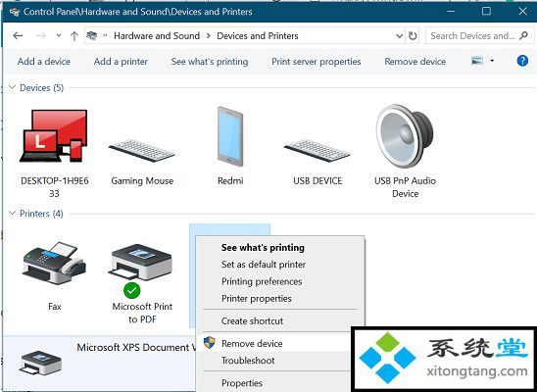Click Add a printer toolbar button
The width and height of the screenshot is (537, 392).
[x=121, y=62]
